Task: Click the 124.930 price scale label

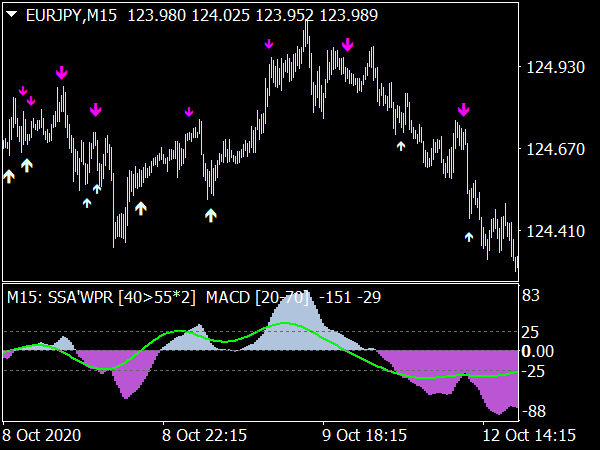Action: pos(556,68)
